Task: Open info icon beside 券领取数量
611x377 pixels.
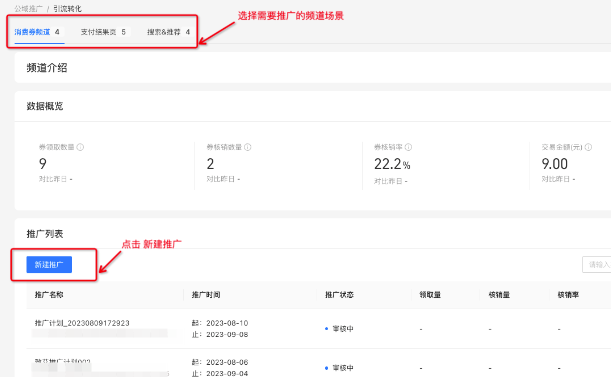Action: (x=80, y=147)
